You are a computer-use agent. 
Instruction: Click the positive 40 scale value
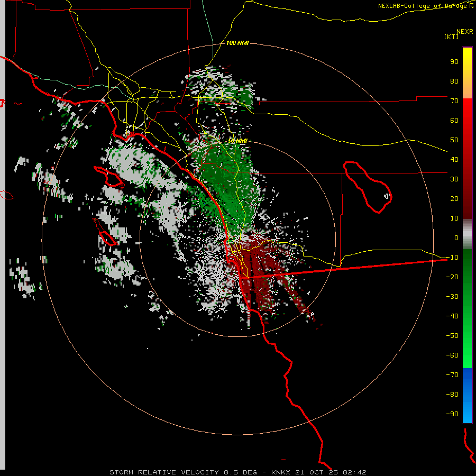(454, 159)
